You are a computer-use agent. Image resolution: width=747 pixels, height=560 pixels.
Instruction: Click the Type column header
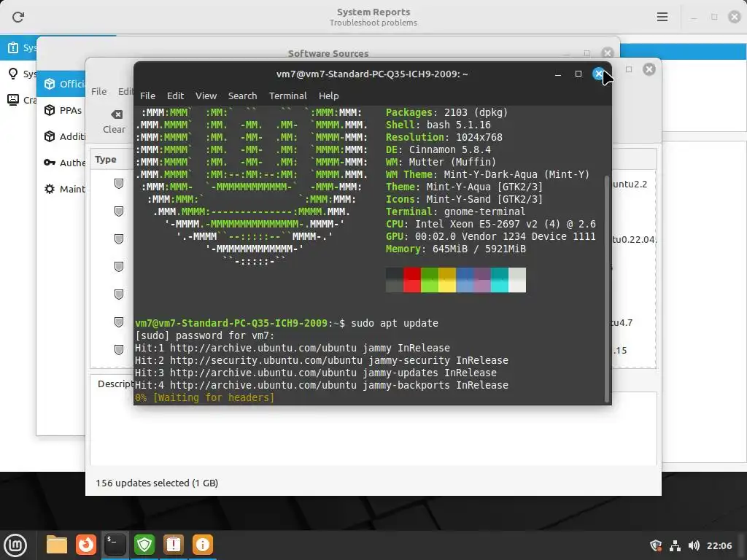click(x=105, y=160)
